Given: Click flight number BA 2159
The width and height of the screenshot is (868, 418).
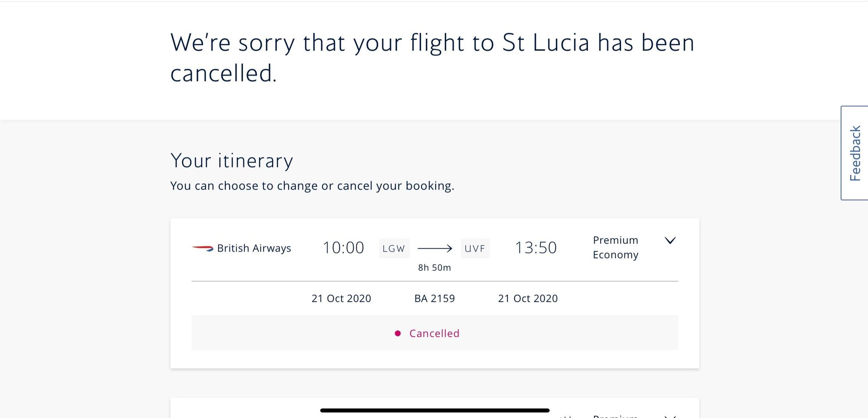Looking at the screenshot, I should click(x=434, y=299).
